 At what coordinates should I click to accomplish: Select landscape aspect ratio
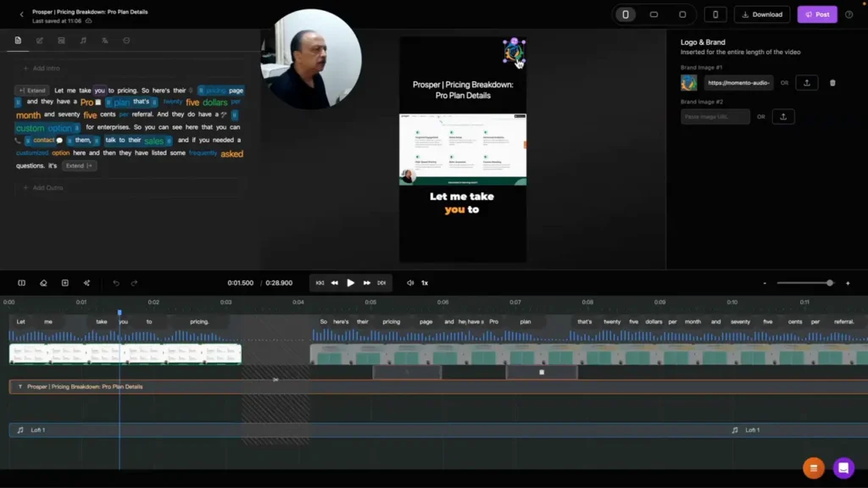click(x=654, y=15)
